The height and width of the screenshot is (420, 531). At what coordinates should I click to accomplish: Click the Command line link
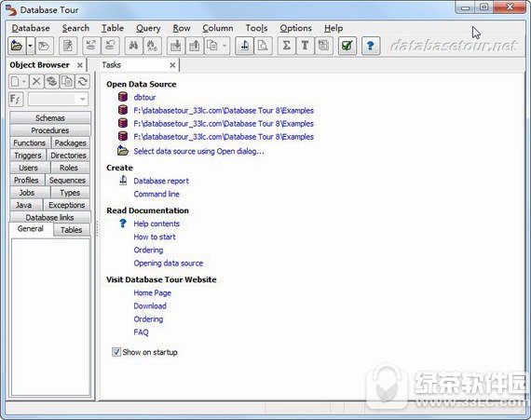(157, 194)
